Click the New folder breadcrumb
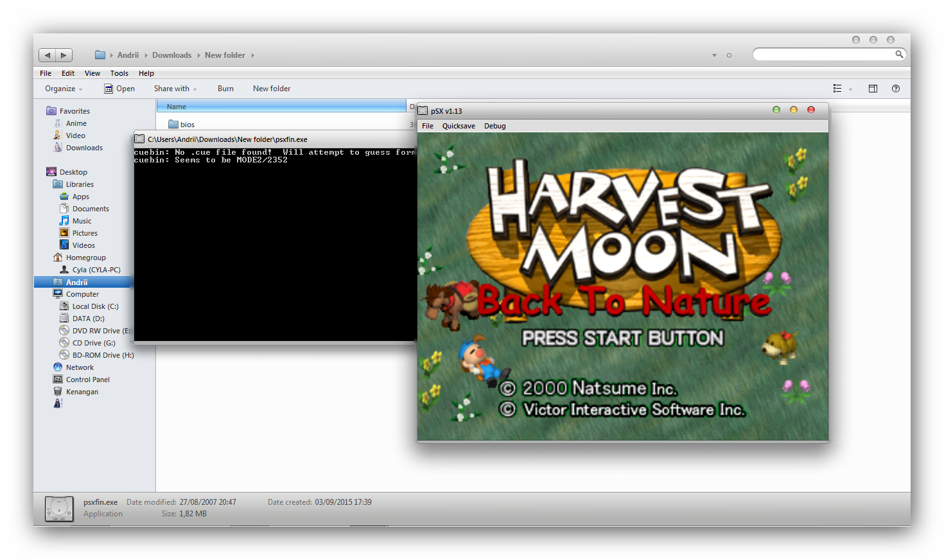 coord(225,55)
